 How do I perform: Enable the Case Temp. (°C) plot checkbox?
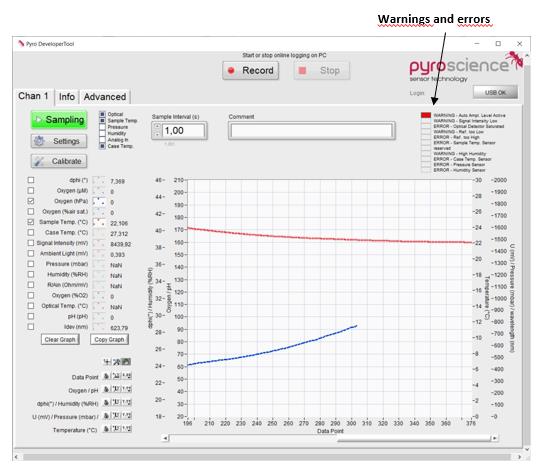(x=31, y=232)
